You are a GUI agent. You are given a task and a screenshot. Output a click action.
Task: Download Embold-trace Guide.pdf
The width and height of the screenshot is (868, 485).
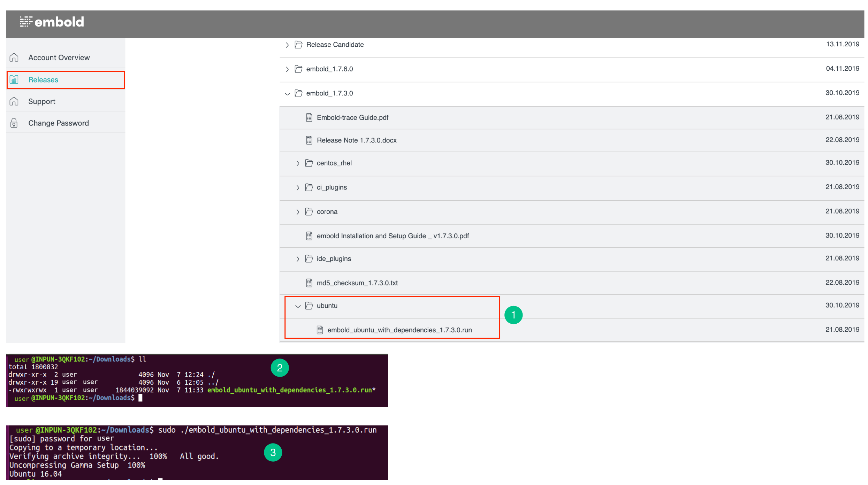pos(352,118)
